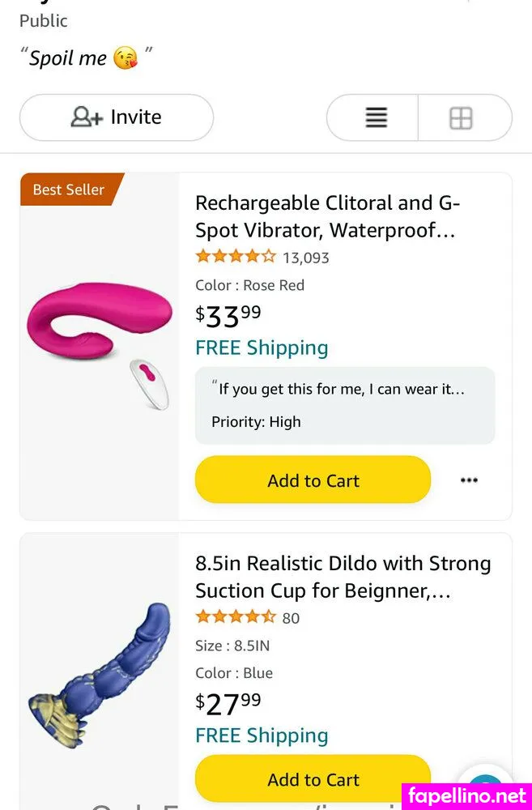Screen dimensions: 532x810
Task: Switch to grid view layout
Action: pyautogui.click(x=462, y=118)
